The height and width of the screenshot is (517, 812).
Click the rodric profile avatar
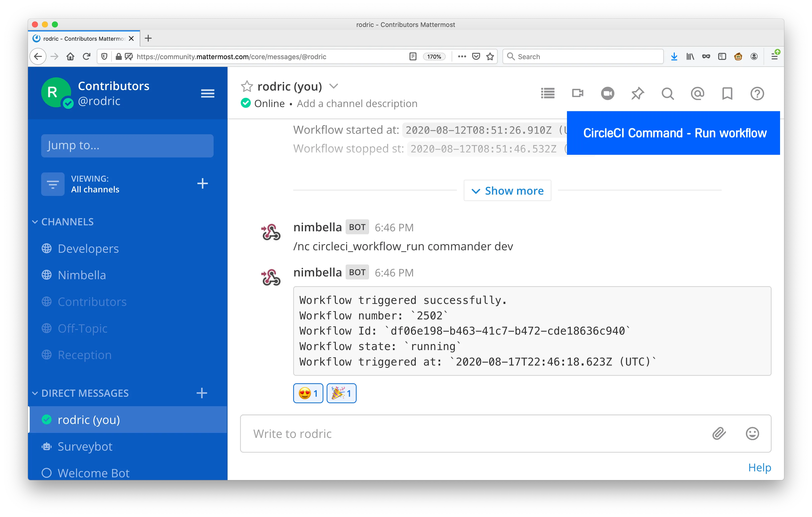(56, 92)
